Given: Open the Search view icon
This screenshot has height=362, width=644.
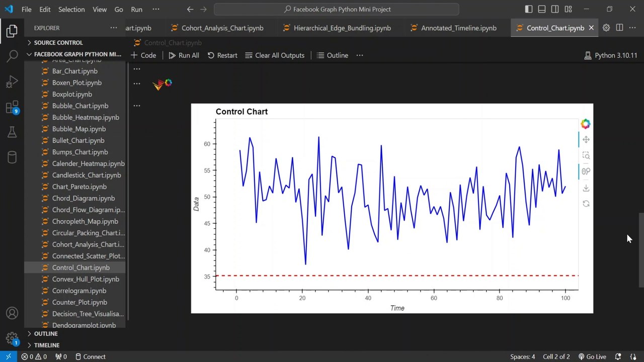Looking at the screenshot, I should pos(12,56).
